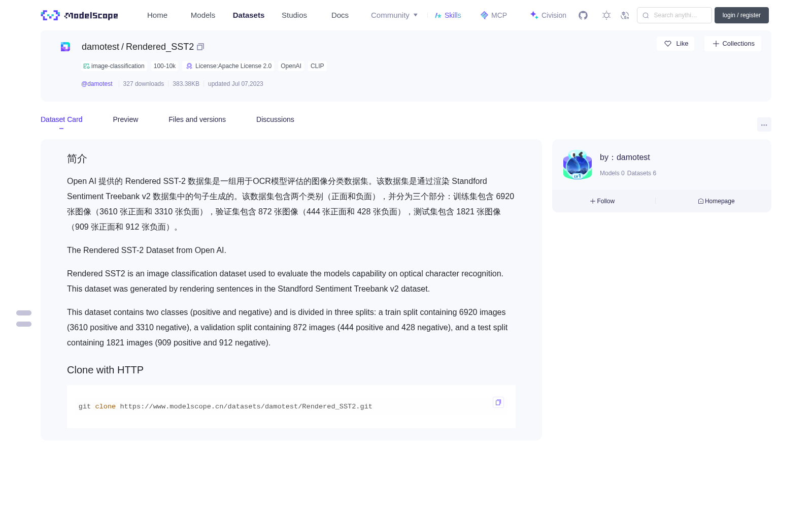Expand the Community dropdown menu
The height and width of the screenshot is (508, 812).
[x=394, y=15]
